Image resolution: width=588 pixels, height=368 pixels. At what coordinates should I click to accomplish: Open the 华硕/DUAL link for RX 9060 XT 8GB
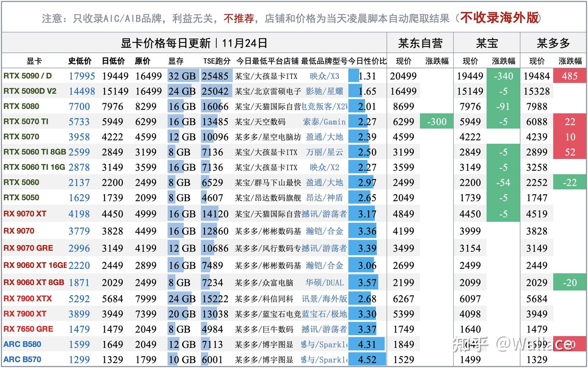pyautogui.click(x=325, y=283)
